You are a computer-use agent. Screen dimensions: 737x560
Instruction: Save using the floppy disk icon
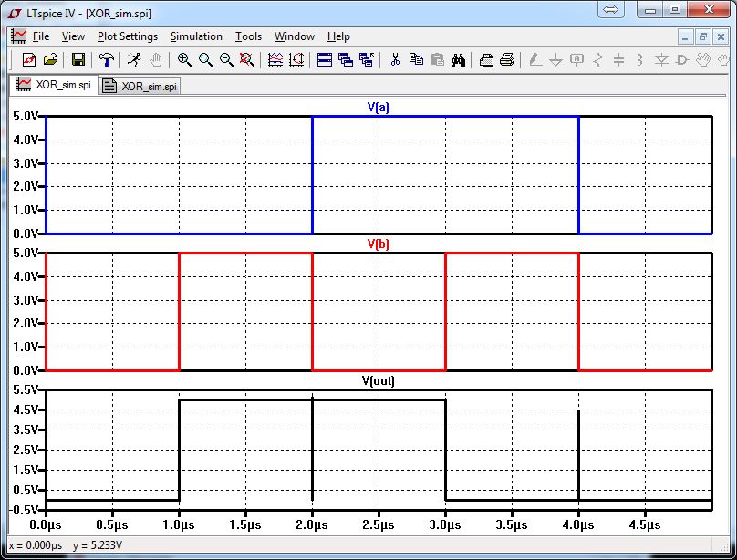coord(78,59)
